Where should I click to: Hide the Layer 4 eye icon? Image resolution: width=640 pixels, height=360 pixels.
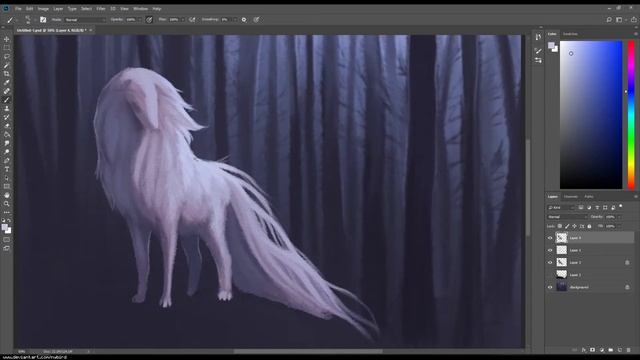pyautogui.click(x=550, y=238)
